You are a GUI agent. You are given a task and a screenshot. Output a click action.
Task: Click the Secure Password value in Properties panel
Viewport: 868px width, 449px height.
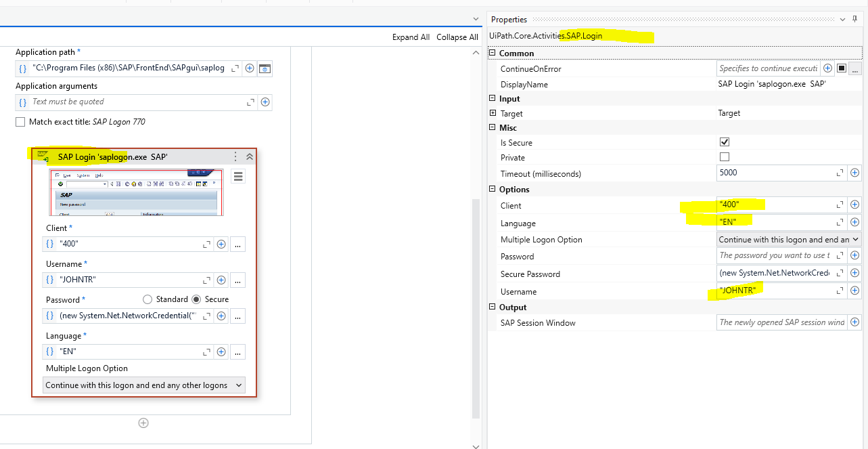[775, 273]
